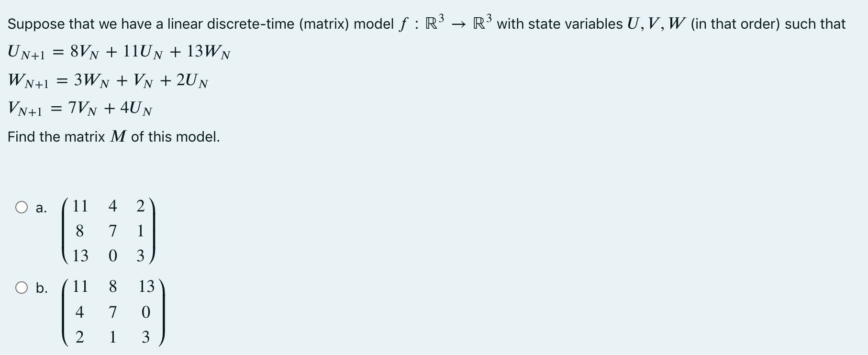This screenshot has height=355, width=868.
Task: Click the matrix shown in option b
Action: tap(112, 312)
